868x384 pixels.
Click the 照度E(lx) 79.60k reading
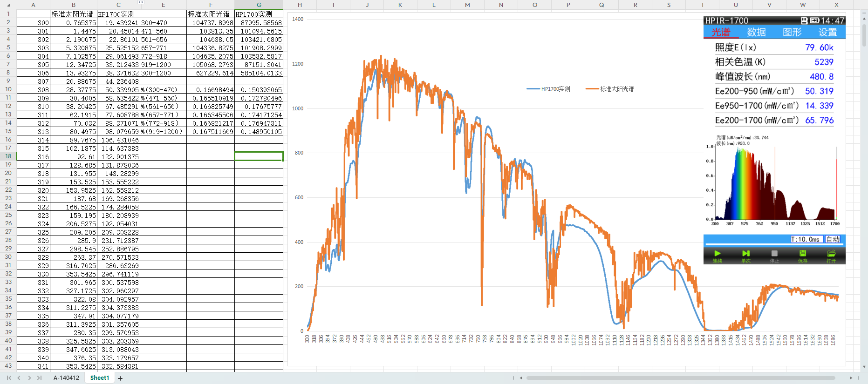[x=774, y=47]
